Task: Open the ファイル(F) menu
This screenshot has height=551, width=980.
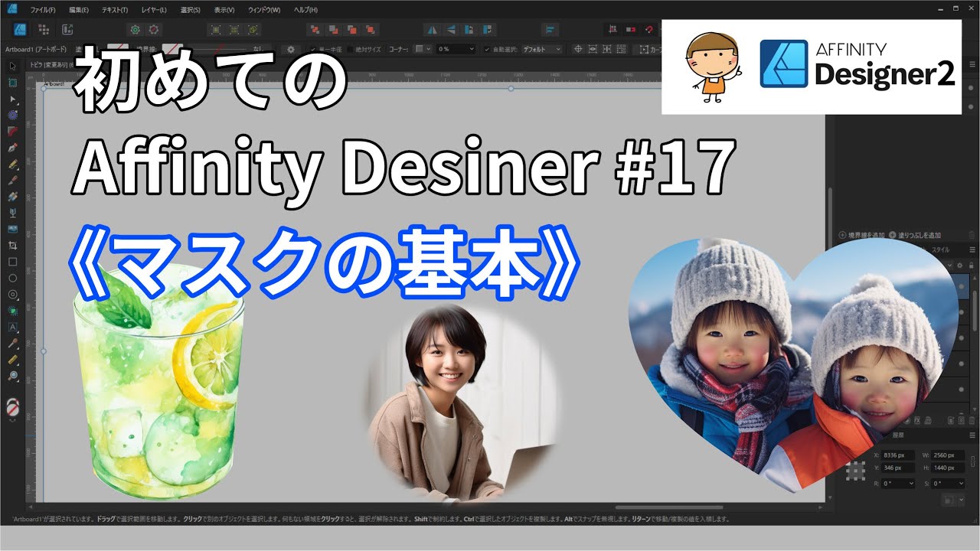Action: click(x=42, y=10)
